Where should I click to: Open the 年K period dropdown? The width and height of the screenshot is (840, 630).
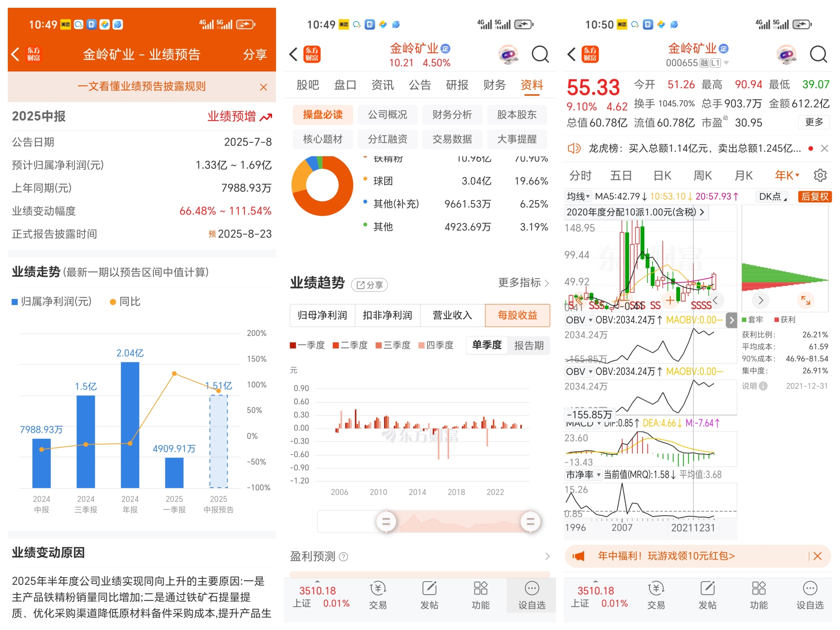coord(787,176)
